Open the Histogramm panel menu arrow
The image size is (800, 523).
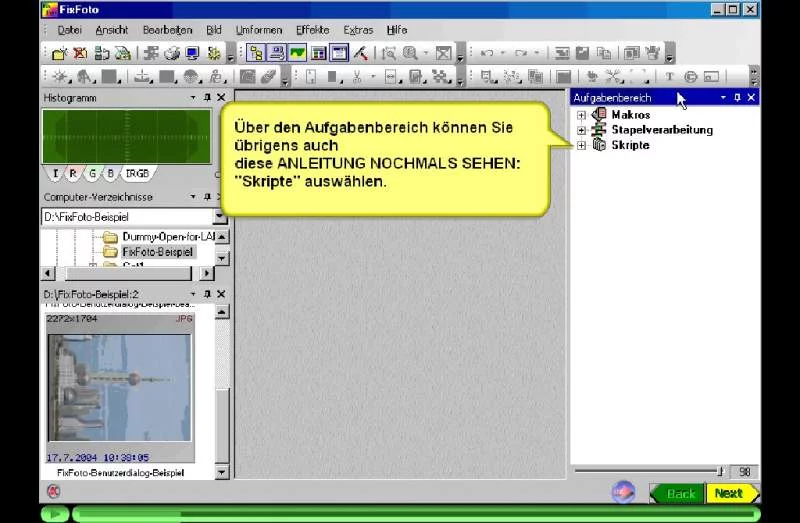pos(193,97)
